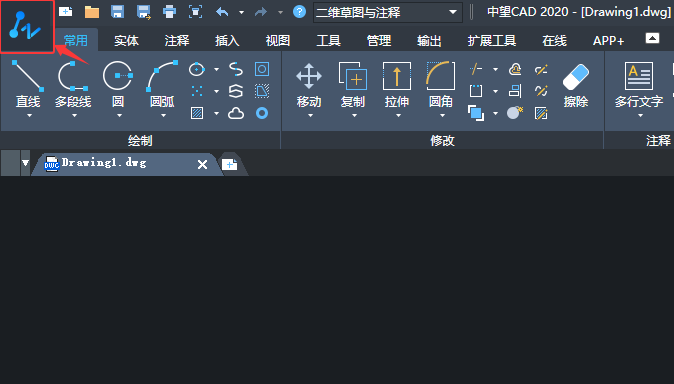Open the 输出 ribbon tab
The width and height of the screenshot is (674, 384).
pyautogui.click(x=429, y=40)
